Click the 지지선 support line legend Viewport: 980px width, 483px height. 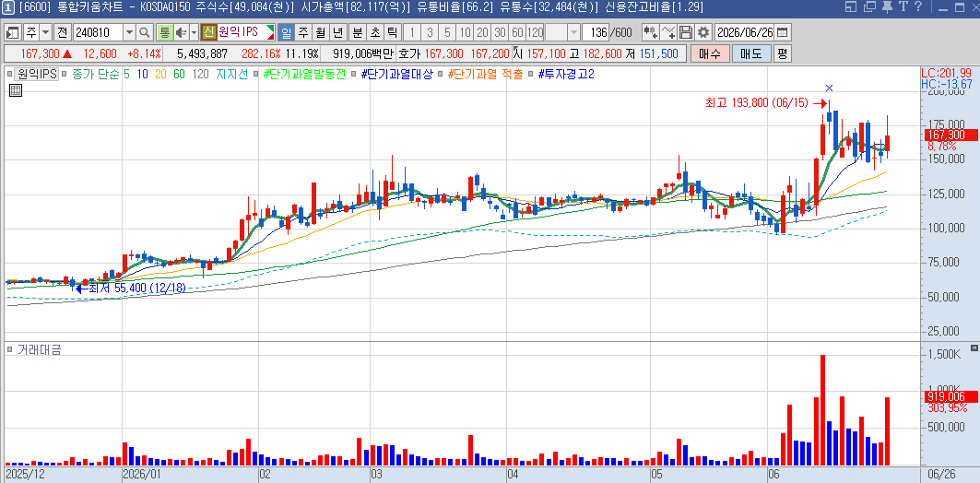(x=232, y=74)
